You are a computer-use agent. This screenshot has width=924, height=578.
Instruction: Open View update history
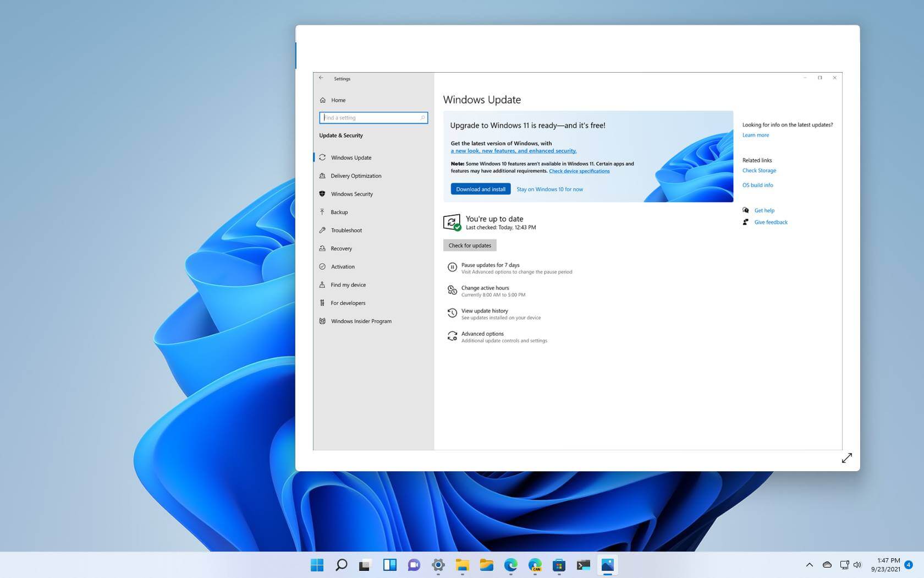(x=485, y=311)
